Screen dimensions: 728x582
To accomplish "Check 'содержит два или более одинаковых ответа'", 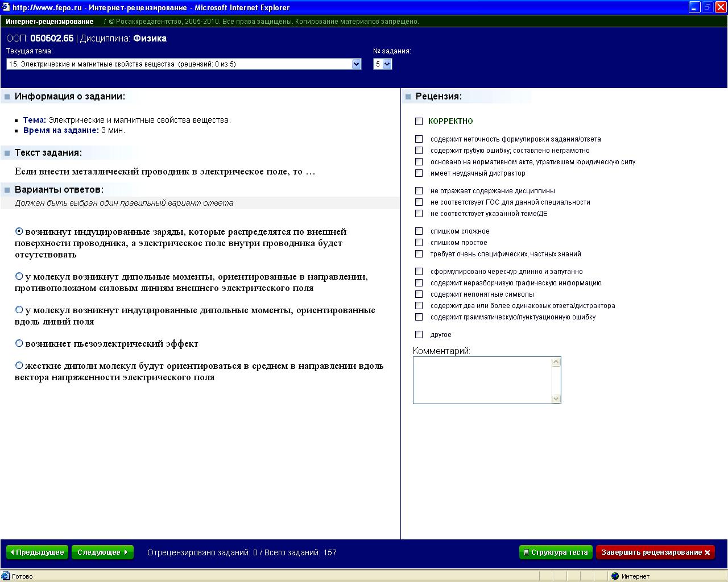I will click(419, 305).
